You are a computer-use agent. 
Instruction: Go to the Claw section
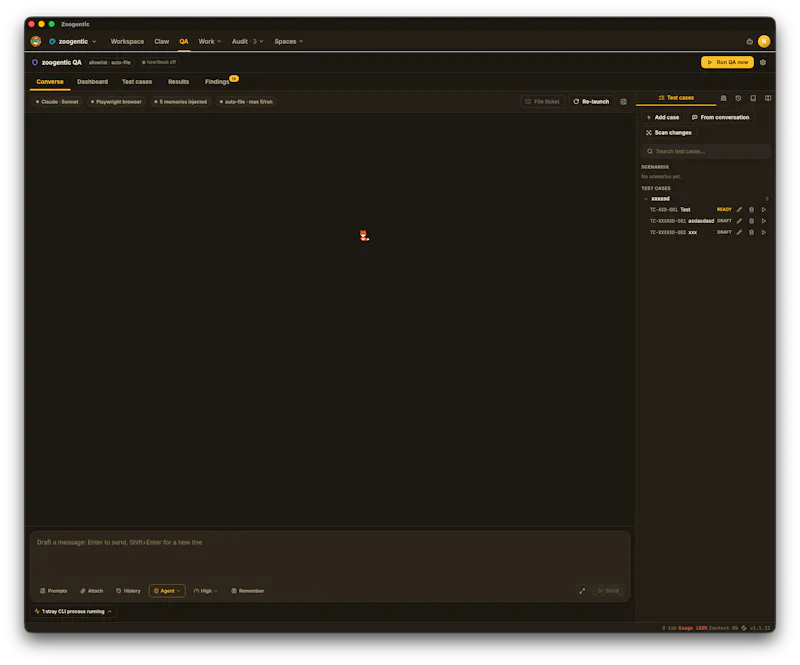[x=162, y=41]
